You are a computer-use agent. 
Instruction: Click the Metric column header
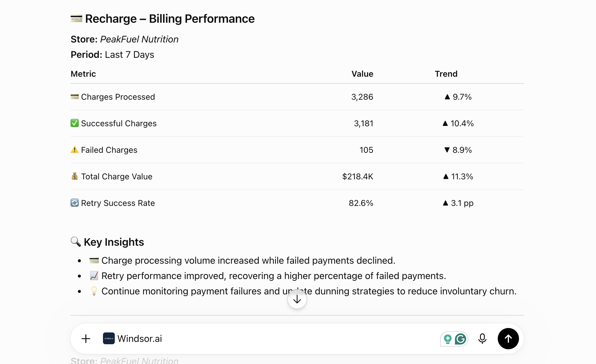point(83,74)
